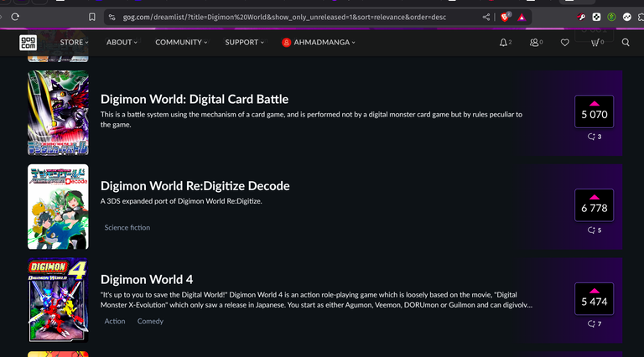Open Digimon World: Digital Card Battle title
This screenshot has width=644, height=357.
pos(195,99)
